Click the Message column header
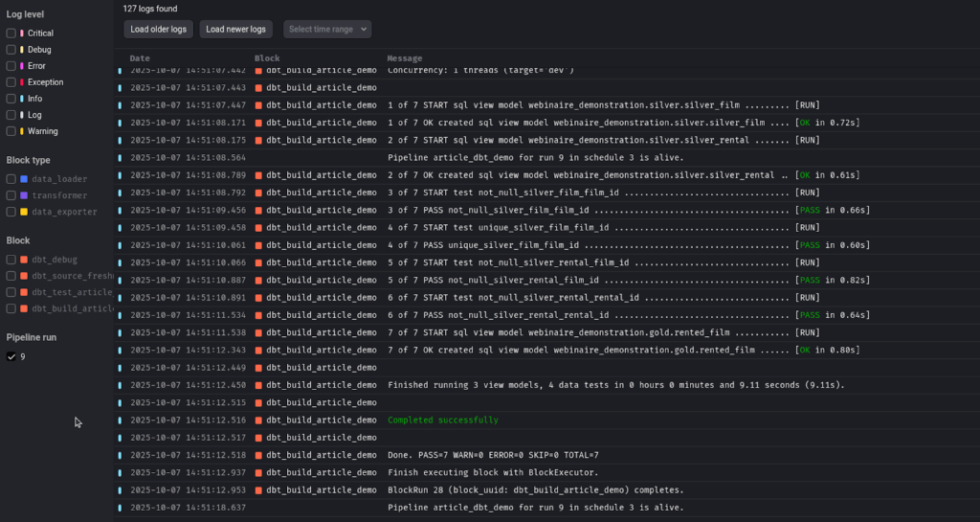Viewport: 980px width, 522px height. point(404,58)
